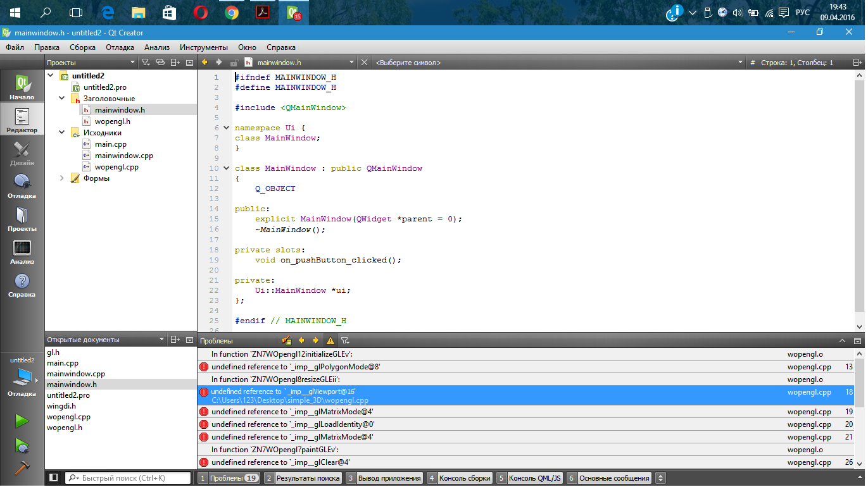
Task: Open the Анализ menu in menu bar
Action: pyautogui.click(x=156, y=47)
